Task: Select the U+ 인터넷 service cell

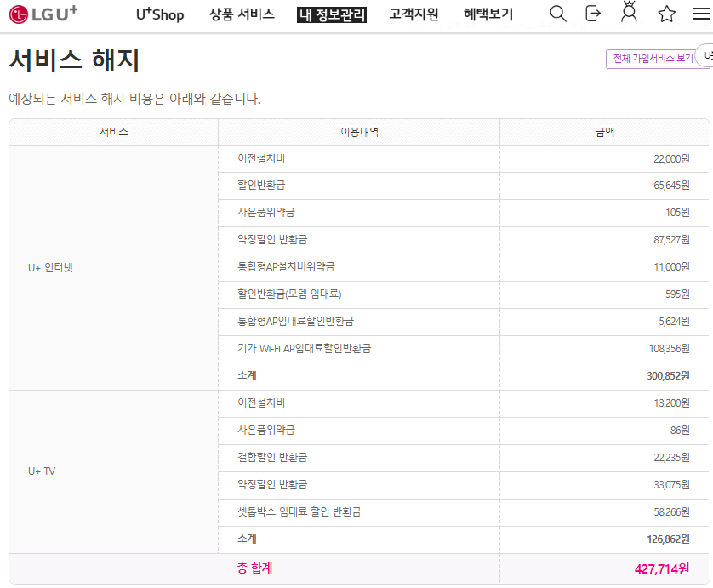Action: click(x=50, y=267)
